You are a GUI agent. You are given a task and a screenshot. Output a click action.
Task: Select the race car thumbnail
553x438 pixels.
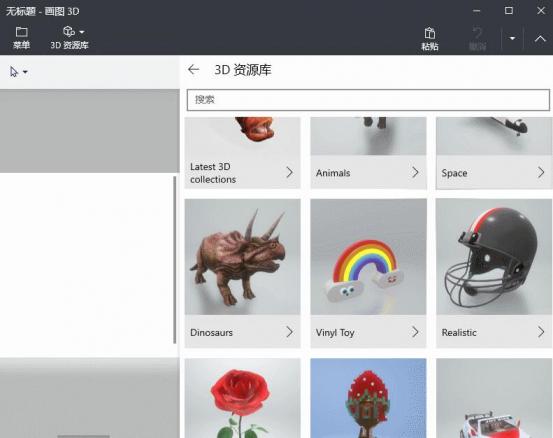(494, 398)
